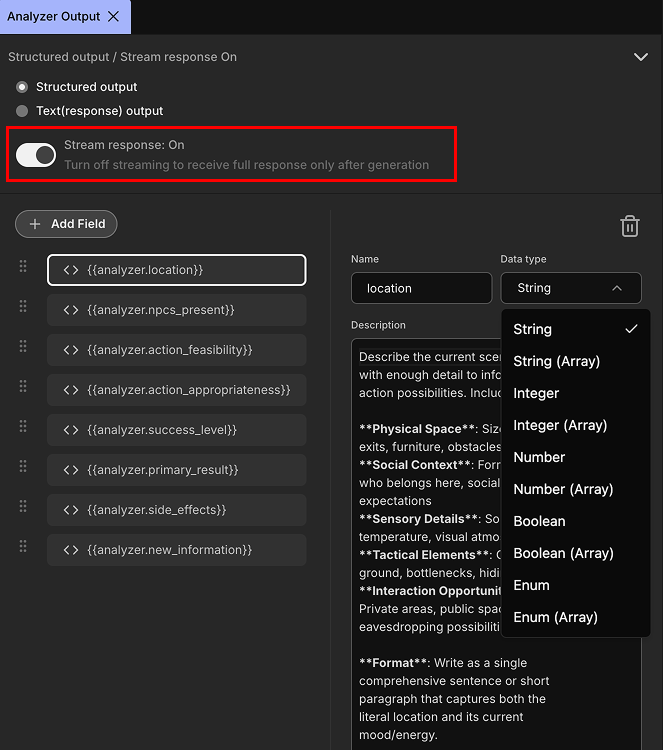The width and height of the screenshot is (663, 750).
Task: Select the {{analyzer.location}} field
Action: 177,270
